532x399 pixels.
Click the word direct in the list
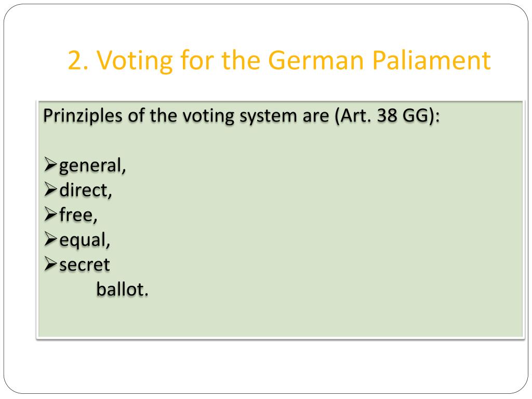point(86,190)
